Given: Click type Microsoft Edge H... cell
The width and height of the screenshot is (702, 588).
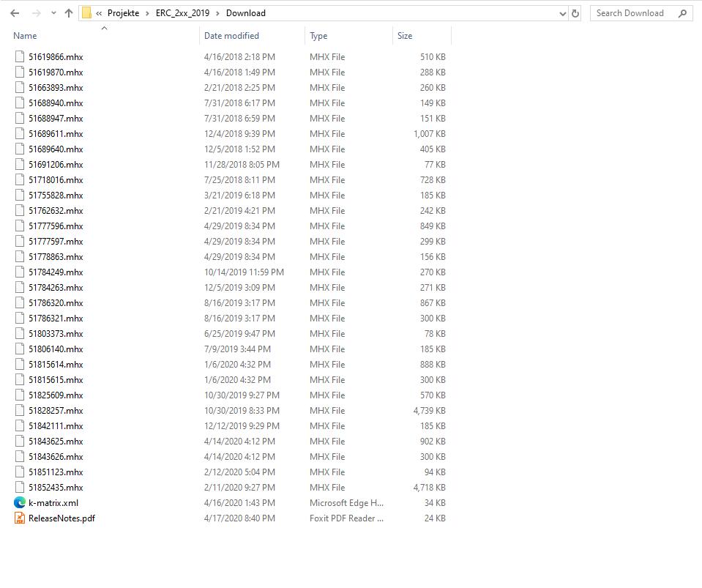Looking at the screenshot, I should point(346,503).
